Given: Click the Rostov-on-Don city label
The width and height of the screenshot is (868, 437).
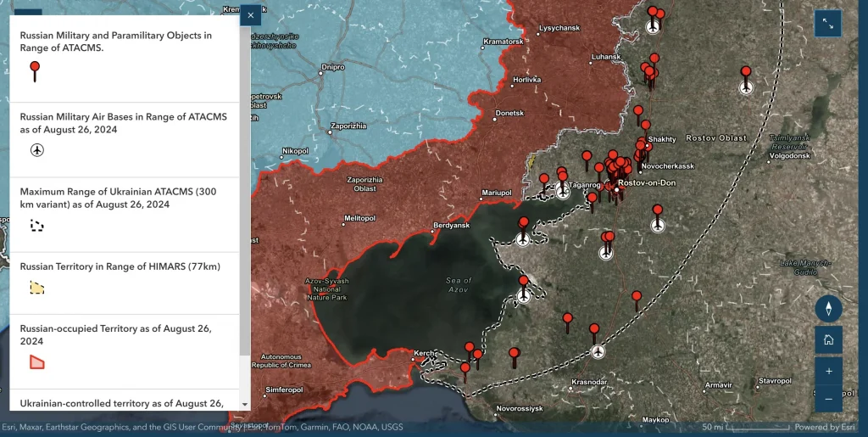Looking at the screenshot, I should tap(647, 182).
